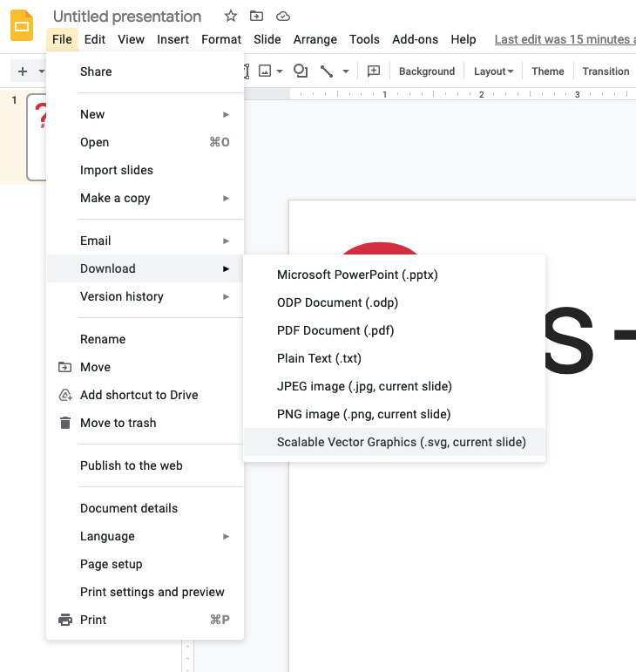Click the Background button
Viewport: 636px width, 672px height.
(427, 71)
